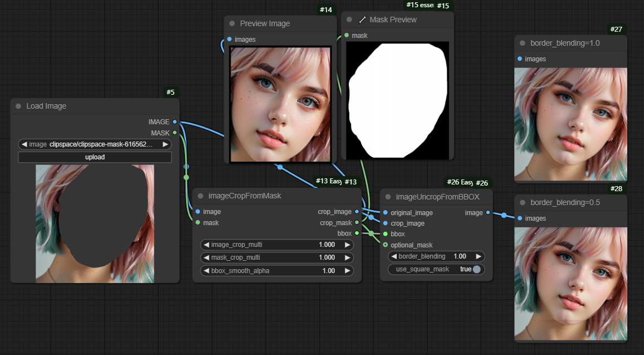Click the border_blending=1.0 node collapse dot
Screen dimensions: 644x355
[x=523, y=43]
